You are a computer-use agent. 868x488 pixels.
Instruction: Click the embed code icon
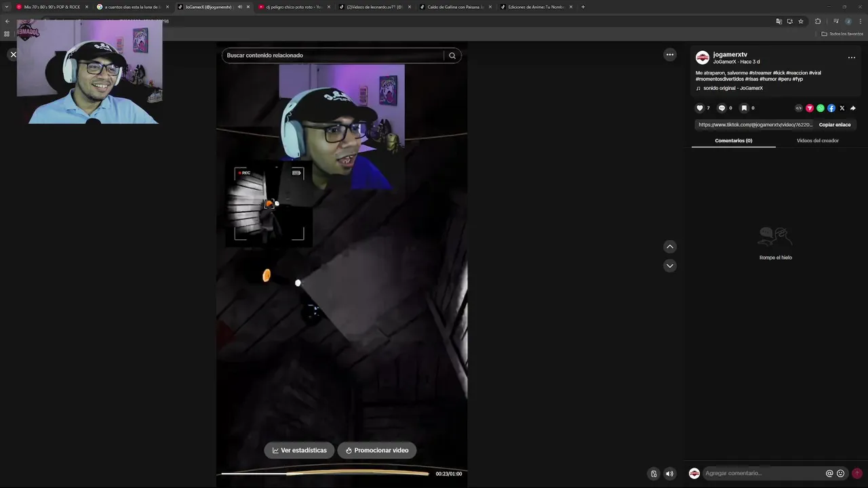pos(799,108)
